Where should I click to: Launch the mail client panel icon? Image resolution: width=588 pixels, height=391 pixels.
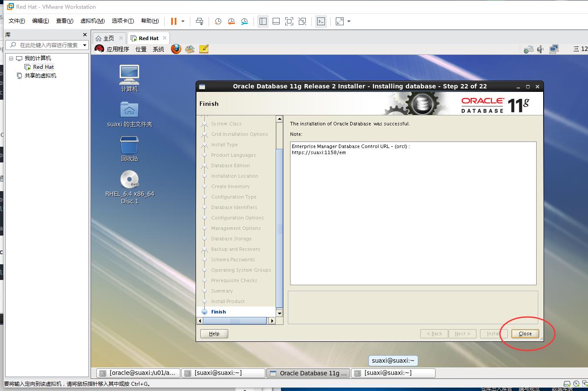point(189,49)
